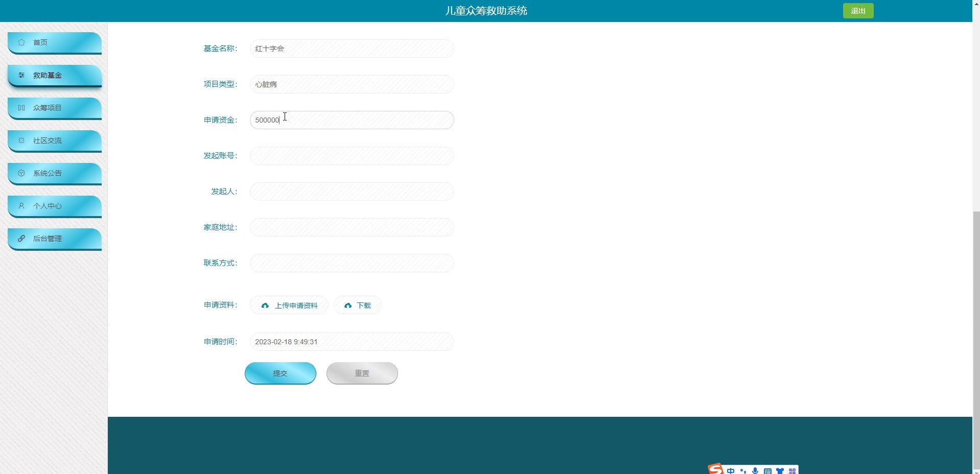Click the IME microphone voice input icon

tap(755, 471)
